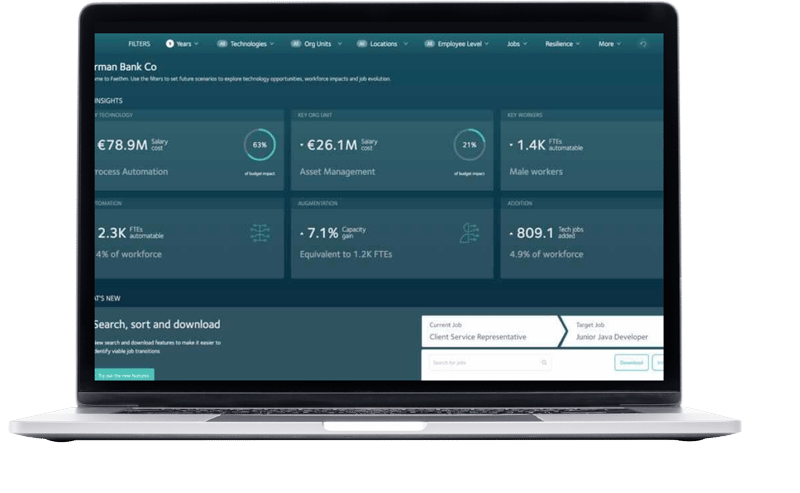800x493 pixels.
Task: Click the reset filters icon
Action: [643, 44]
